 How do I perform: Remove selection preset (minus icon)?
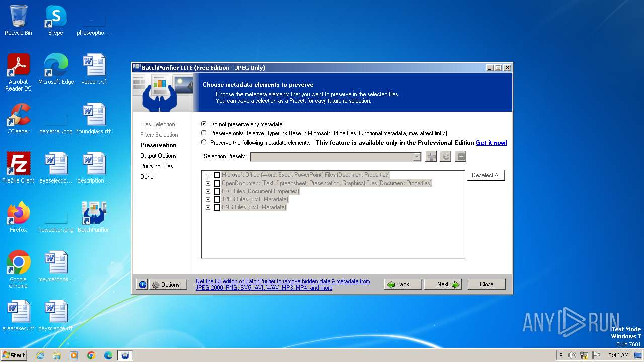[460, 157]
